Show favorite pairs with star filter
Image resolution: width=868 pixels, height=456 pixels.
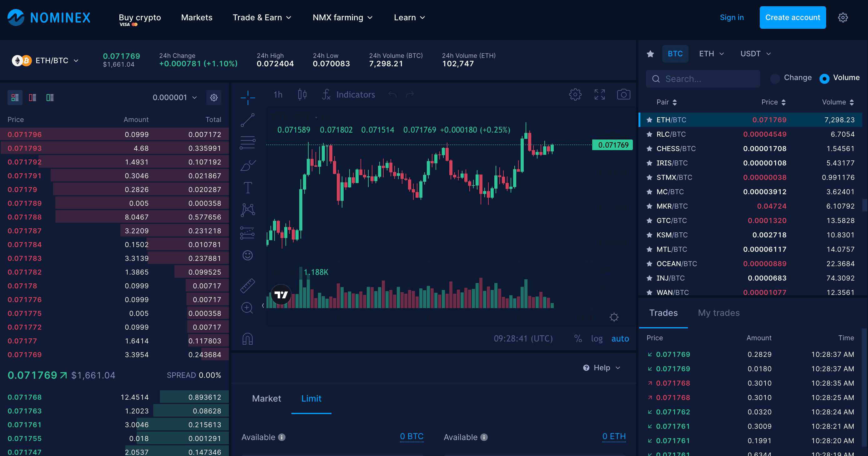(x=650, y=54)
